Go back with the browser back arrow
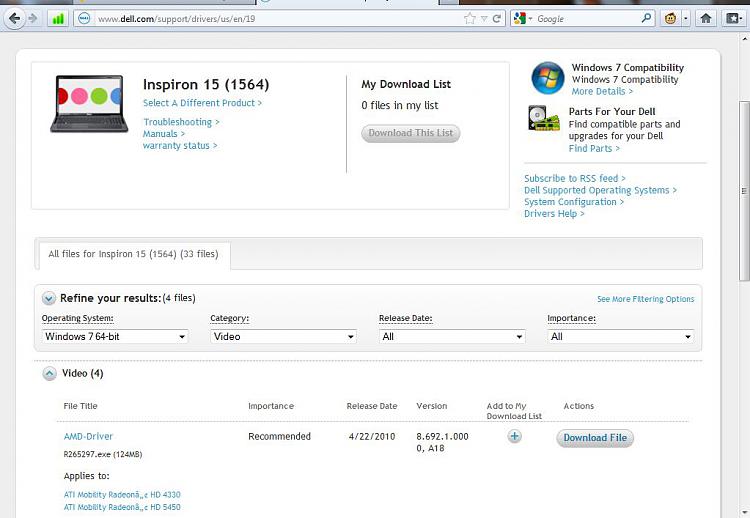 pyautogui.click(x=14, y=19)
